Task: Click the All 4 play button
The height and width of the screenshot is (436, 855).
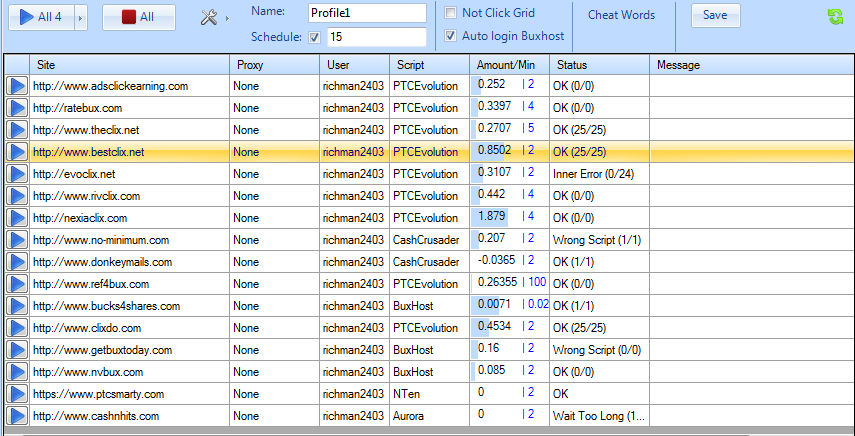Action: click(41, 17)
